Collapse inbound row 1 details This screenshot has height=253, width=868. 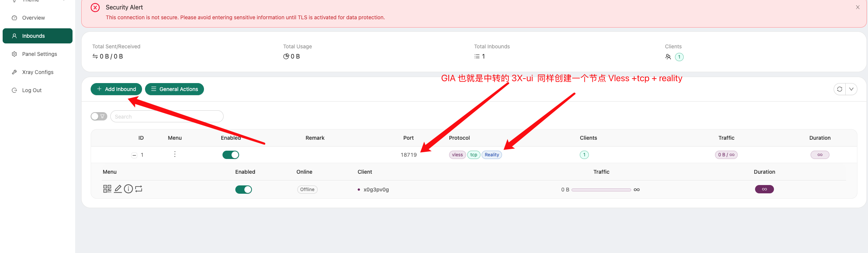click(x=134, y=155)
